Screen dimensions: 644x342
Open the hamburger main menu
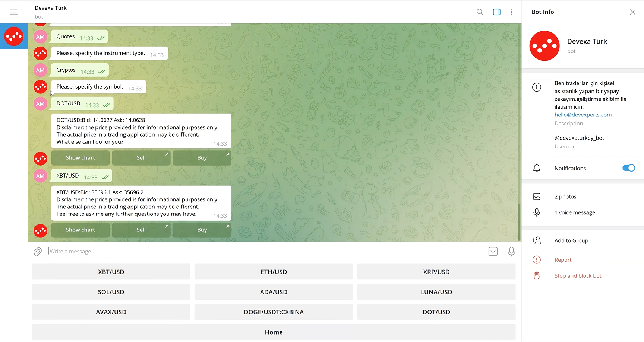pos(14,12)
